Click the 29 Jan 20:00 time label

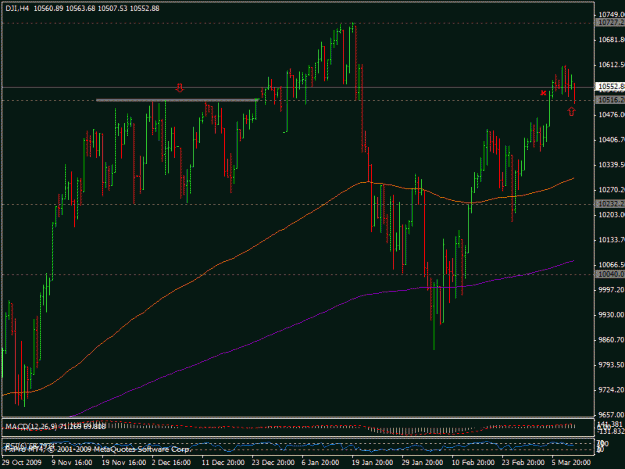[422, 463]
